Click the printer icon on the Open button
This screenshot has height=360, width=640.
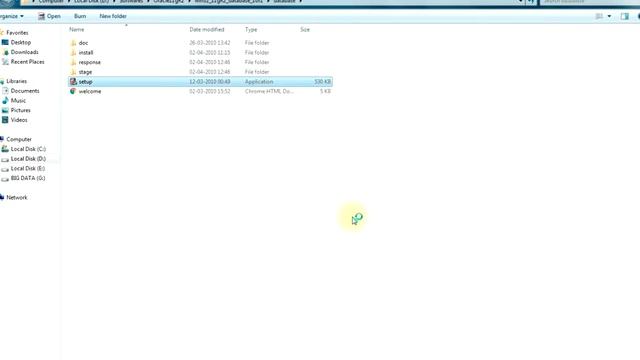[41, 16]
